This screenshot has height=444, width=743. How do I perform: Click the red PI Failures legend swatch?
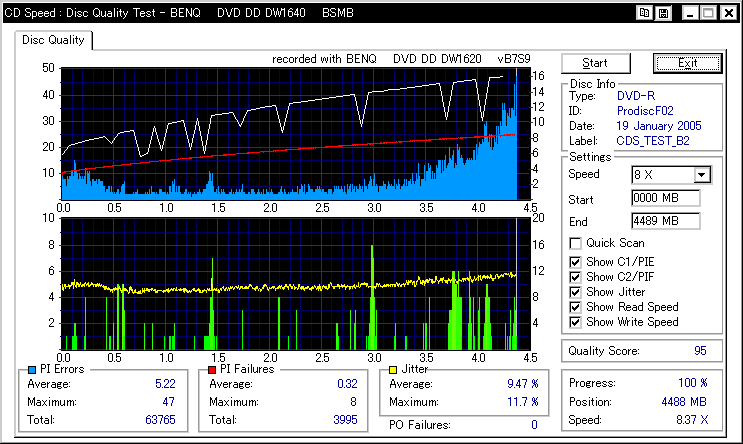[212, 370]
